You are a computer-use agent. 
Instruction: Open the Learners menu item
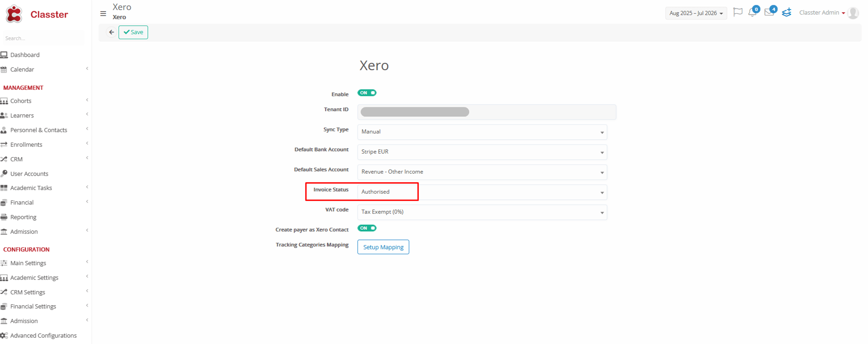[22, 115]
